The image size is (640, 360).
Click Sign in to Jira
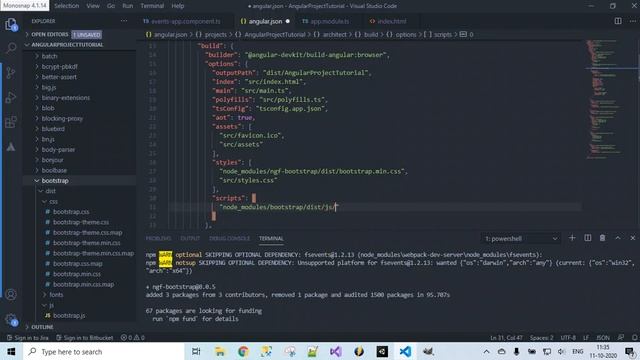(x=28, y=338)
